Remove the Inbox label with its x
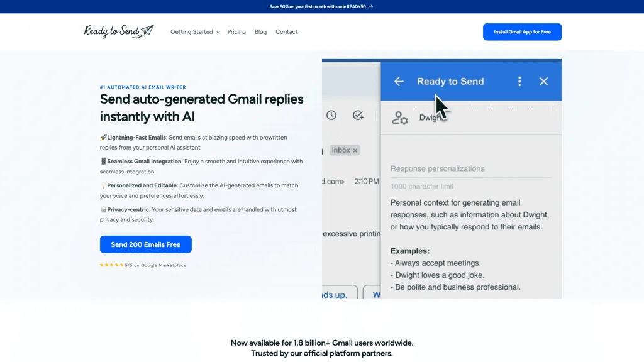The width and height of the screenshot is (644, 362). pos(355,151)
